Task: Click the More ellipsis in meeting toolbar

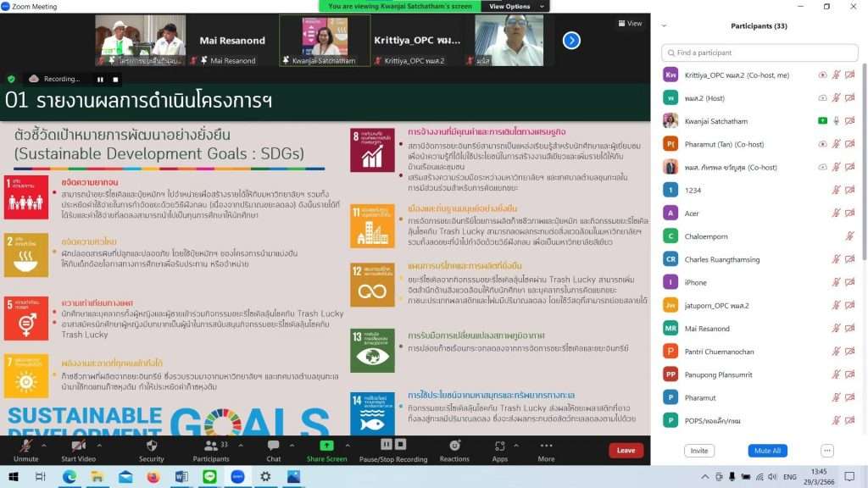Action: pyautogui.click(x=546, y=446)
